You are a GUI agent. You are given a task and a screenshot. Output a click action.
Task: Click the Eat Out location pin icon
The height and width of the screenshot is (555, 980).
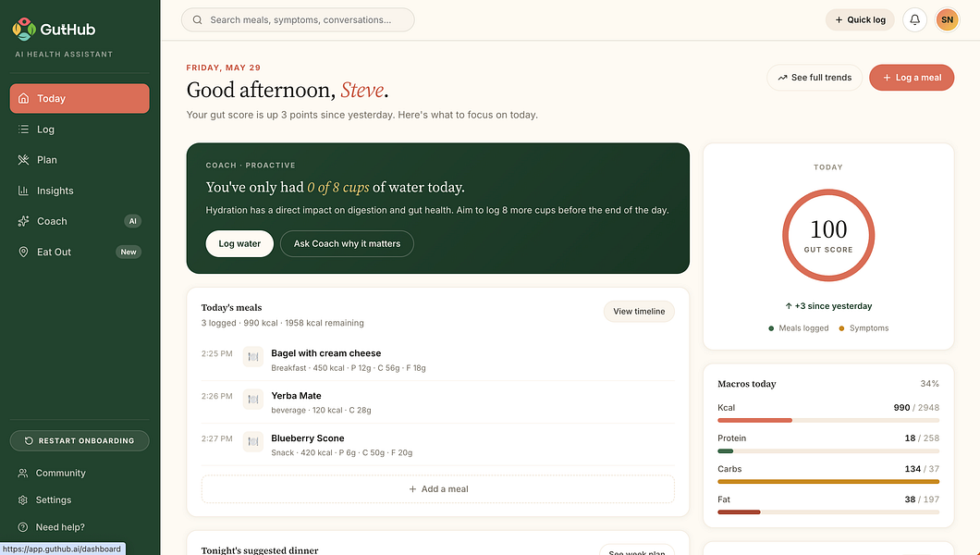click(x=23, y=252)
